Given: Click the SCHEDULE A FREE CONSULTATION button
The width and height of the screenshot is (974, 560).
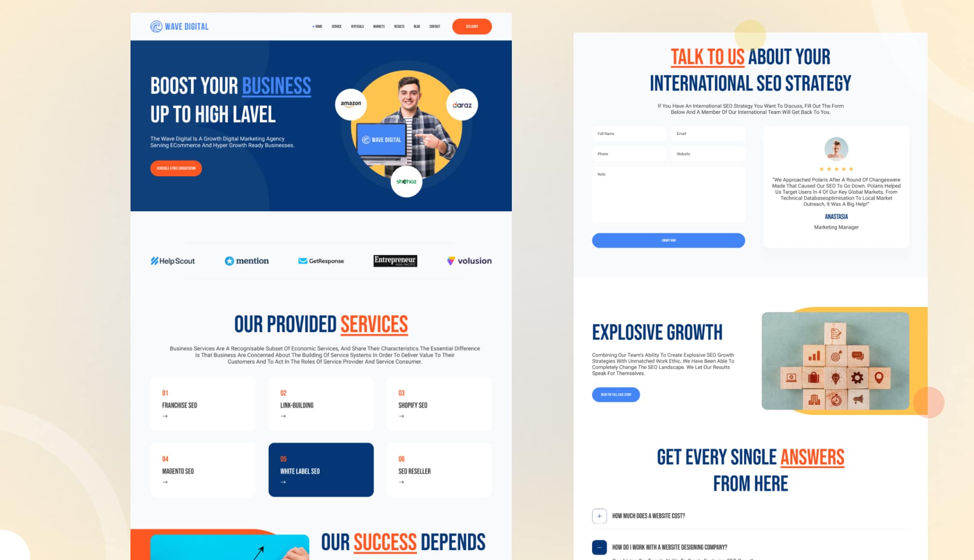Looking at the screenshot, I should [176, 168].
